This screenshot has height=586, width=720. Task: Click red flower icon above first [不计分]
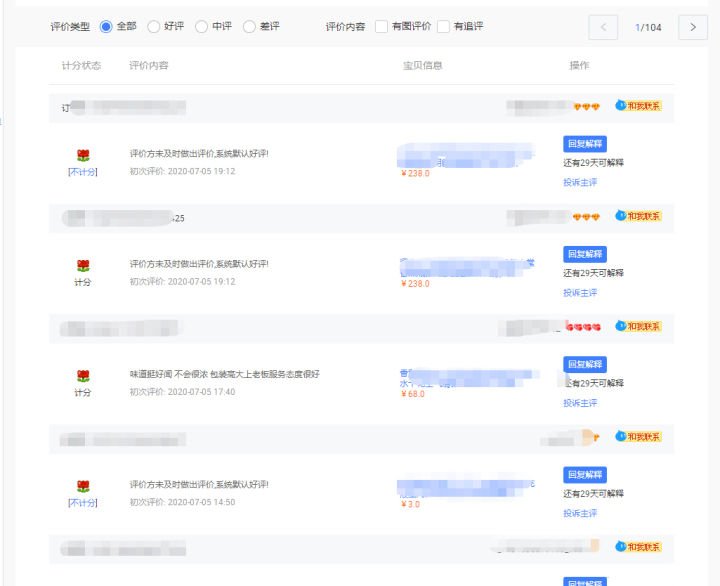tap(83, 155)
